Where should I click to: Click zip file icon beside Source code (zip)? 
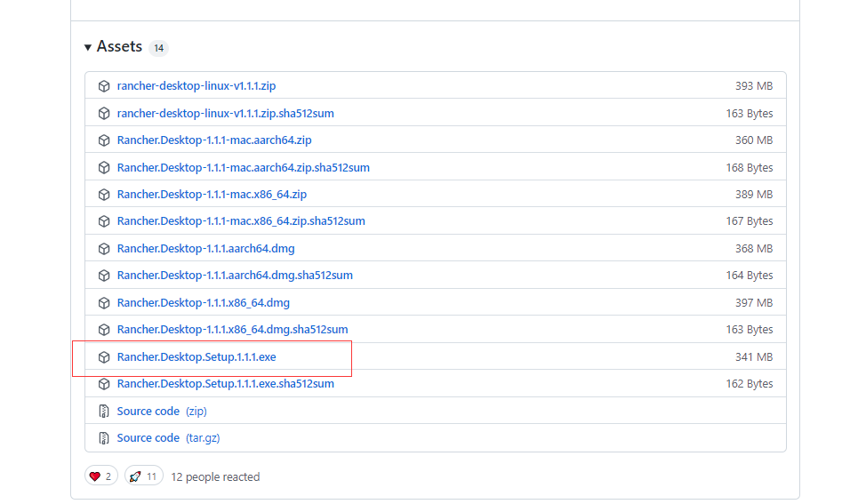tap(104, 412)
